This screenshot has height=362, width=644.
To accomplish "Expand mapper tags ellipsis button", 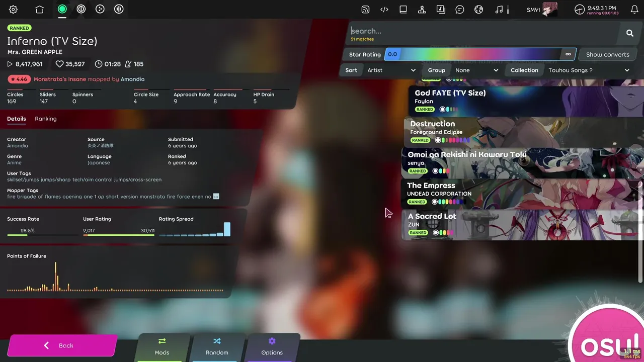I will tap(216, 197).
